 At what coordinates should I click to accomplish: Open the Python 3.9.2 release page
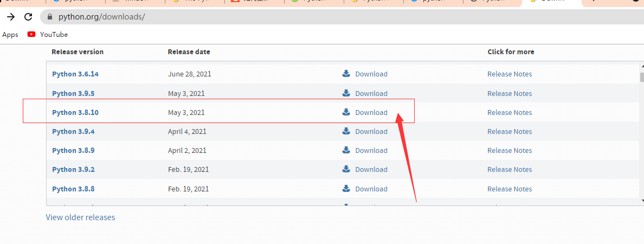(x=73, y=169)
